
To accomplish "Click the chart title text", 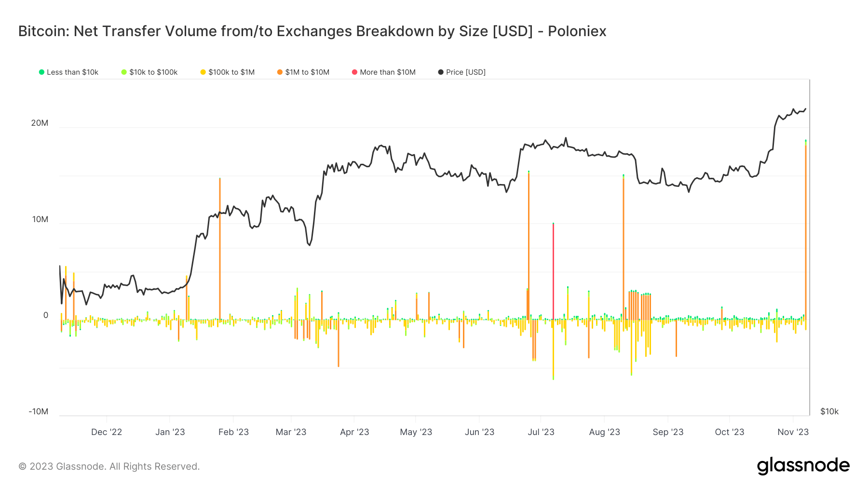I will pyautogui.click(x=312, y=31).
